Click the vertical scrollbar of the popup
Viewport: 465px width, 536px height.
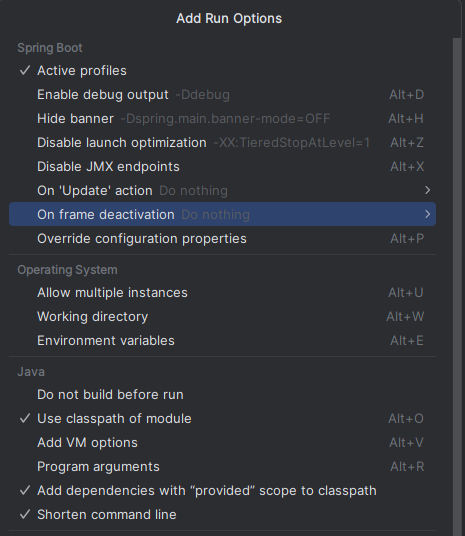[457, 286]
